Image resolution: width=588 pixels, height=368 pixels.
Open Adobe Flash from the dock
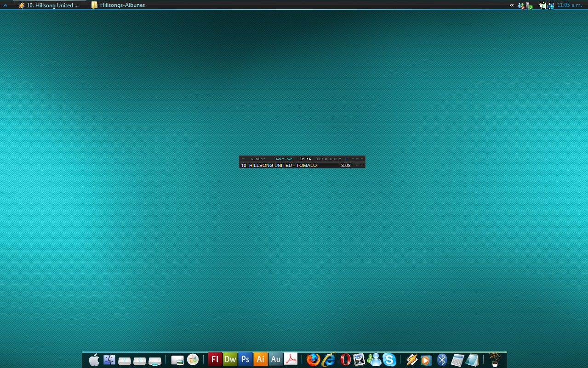point(215,359)
